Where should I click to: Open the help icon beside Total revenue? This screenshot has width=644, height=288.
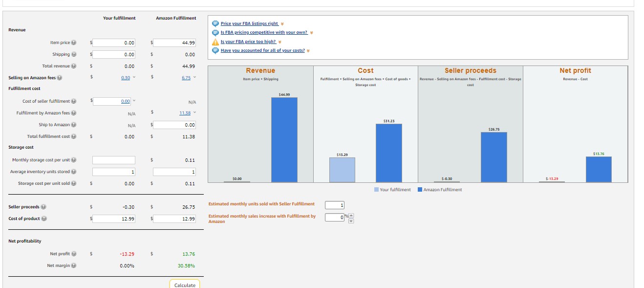pyautogui.click(x=74, y=66)
